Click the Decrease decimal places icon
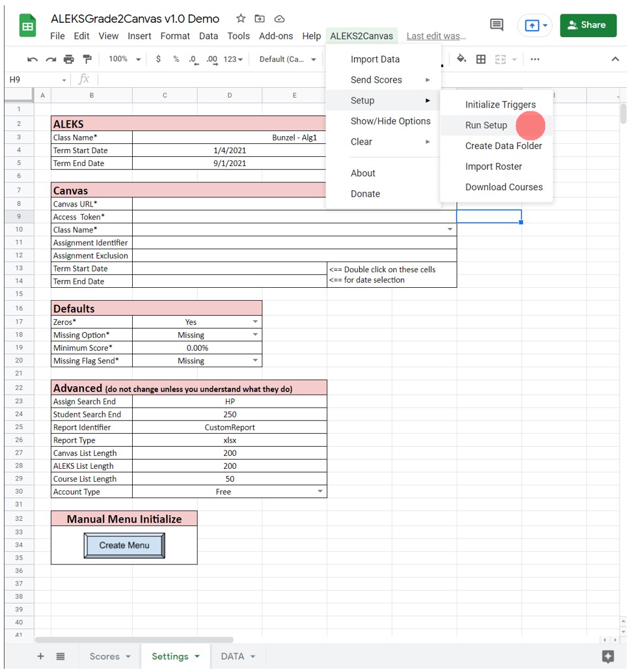 [x=193, y=59]
